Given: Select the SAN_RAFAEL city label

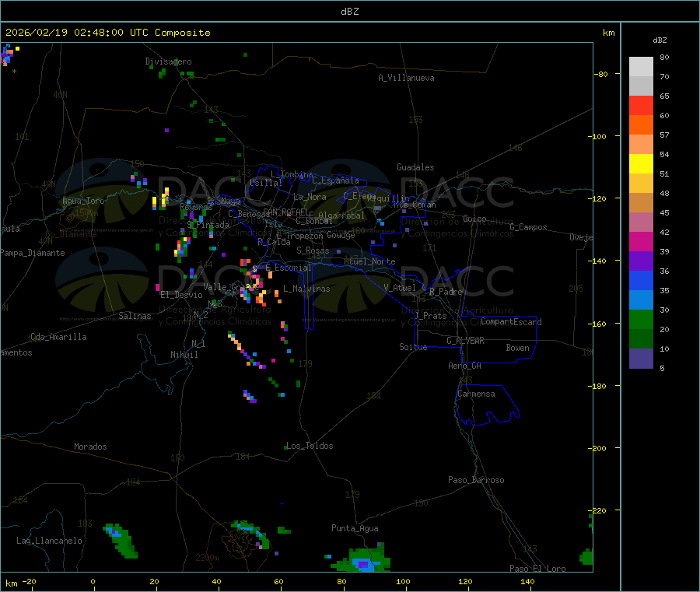Looking at the screenshot, I should pyautogui.click(x=285, y=212).
